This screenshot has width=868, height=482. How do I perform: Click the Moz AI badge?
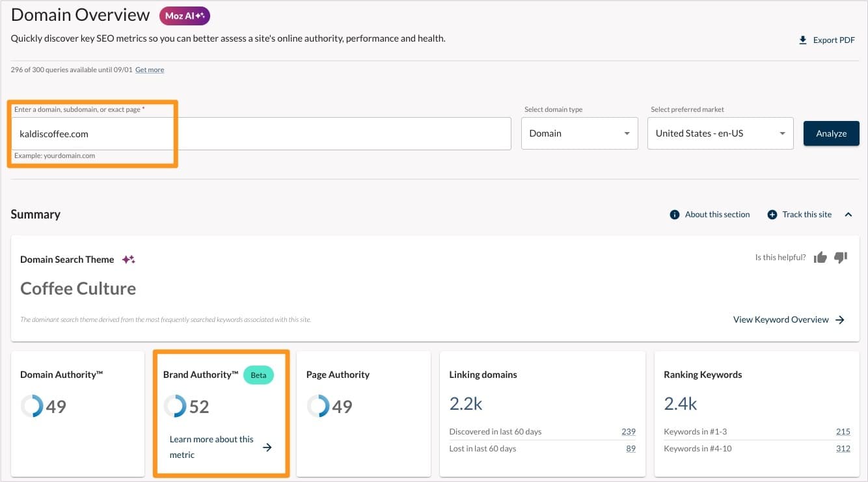tap(184, 16)
